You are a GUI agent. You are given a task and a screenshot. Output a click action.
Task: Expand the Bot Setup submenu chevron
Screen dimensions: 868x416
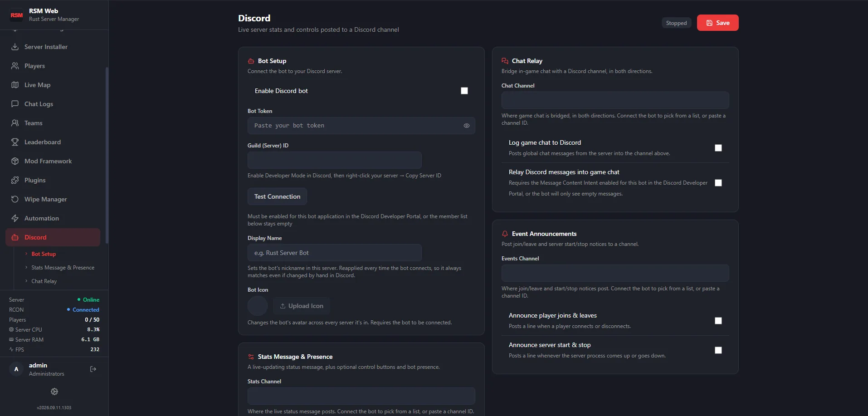click(x=26, y=254)
